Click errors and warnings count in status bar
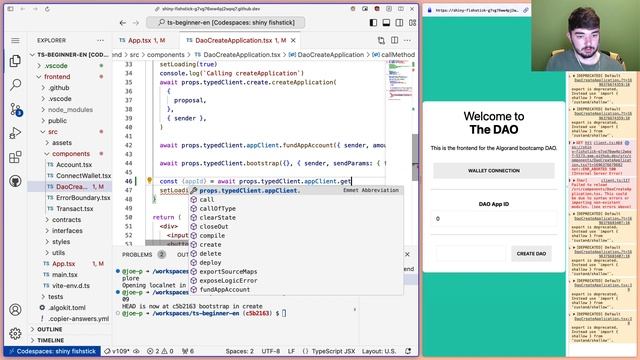The image size is (640, 360). tap(160, 351)
